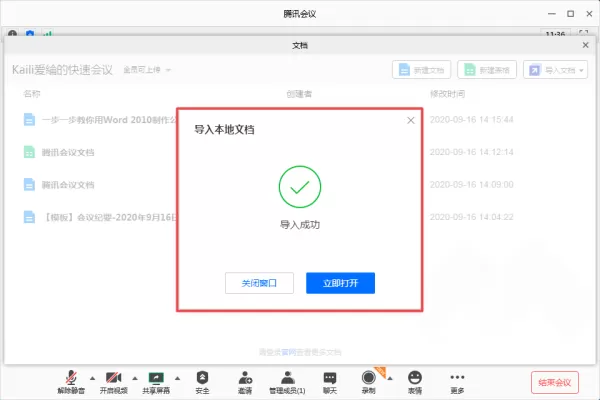Click the 开启视频 camera icon
Screen dimensions: 600x400
click(113, 378)
